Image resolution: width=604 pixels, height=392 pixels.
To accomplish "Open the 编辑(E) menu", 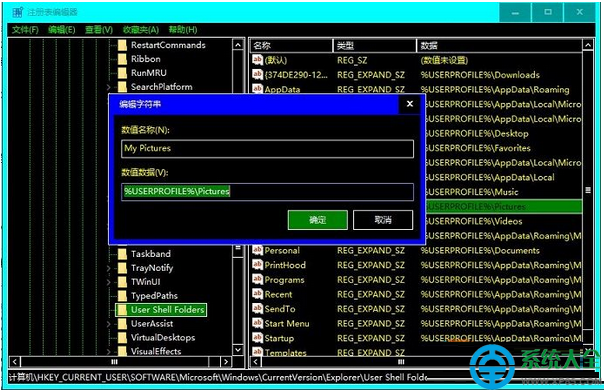I will 62,30.
